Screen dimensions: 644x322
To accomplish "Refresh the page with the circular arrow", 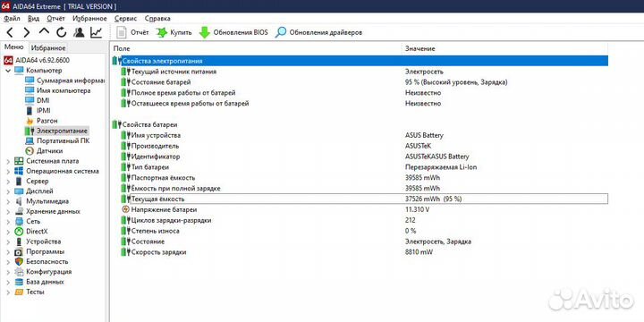I will (x=61, y=32).
